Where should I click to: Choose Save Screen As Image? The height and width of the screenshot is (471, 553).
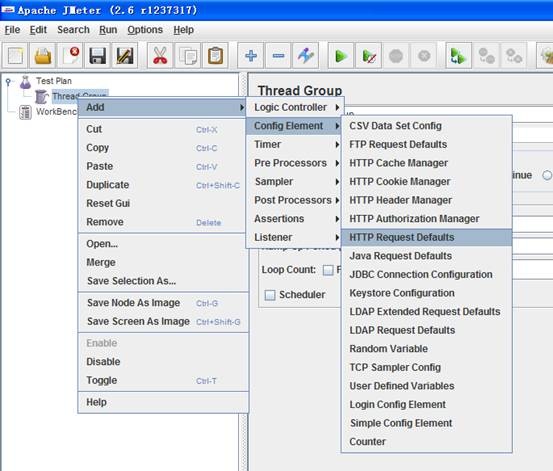(x=162, y=321)
